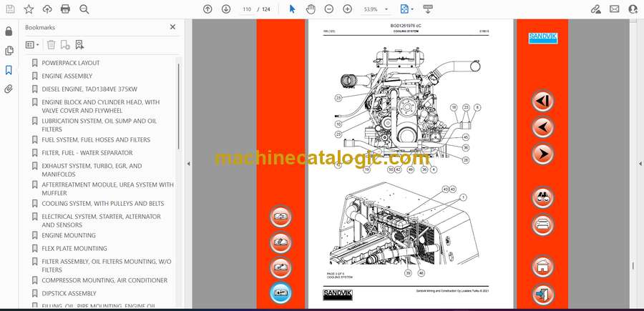Select ENGINE BLOCK AND CYLINDER HEAD bookmark
Image resolution: width=644 pixels, height=311 pixels.
click(x=101, y=107)
